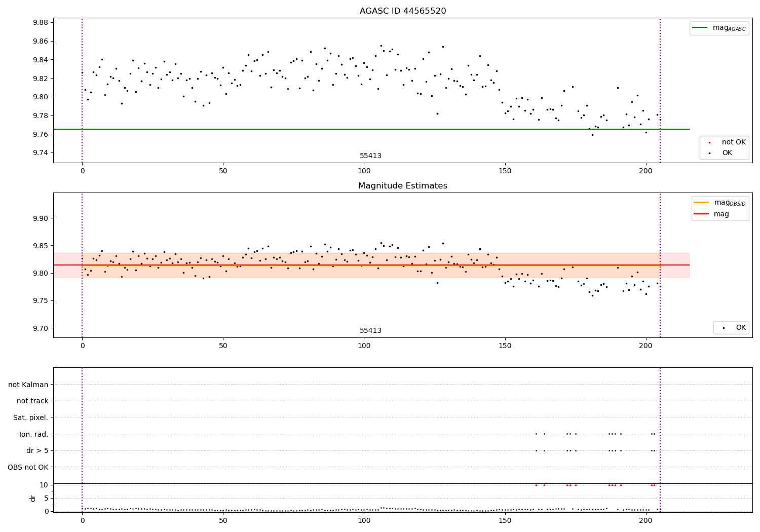The width and height of the screenshot is (760, 532).
Task: Click the 55413 label in the middle plot
Action: [x=370, y=331]
